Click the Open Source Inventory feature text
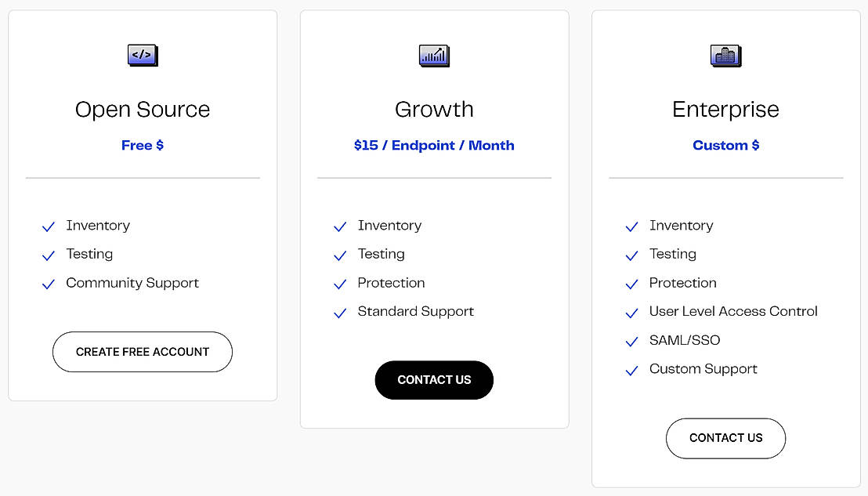The height and width of the screenshot is (496, 868). tap(98, 226)
